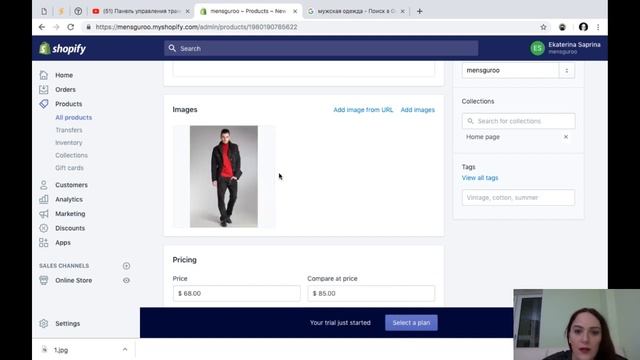This screenshot has width=640, height=360.
Task: Click the Tags input field
Action: [x=518, y=198]
